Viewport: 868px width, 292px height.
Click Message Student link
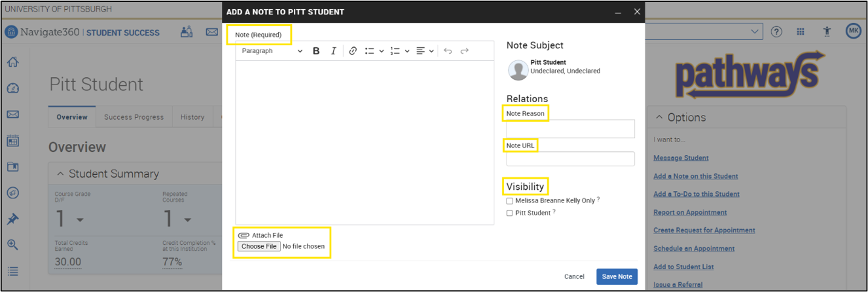[x=681, y=158]
